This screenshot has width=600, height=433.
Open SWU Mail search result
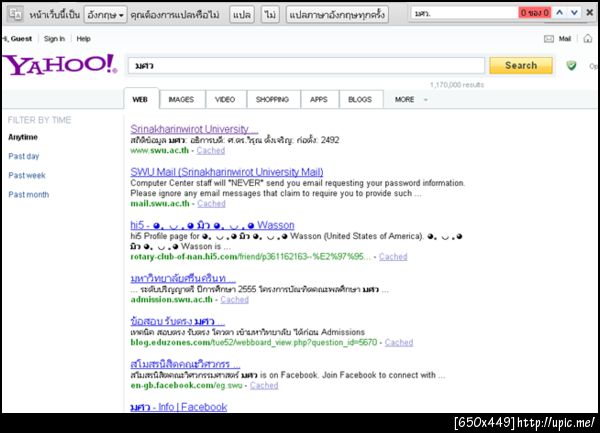tap(227, 172)
